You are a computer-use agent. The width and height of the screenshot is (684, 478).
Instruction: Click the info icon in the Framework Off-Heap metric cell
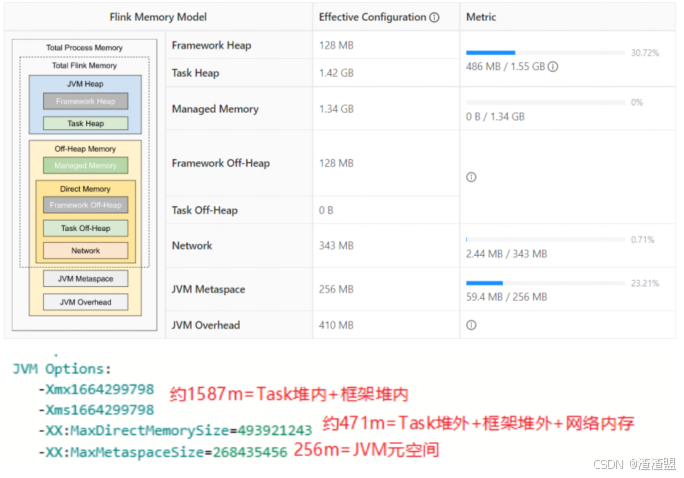tap(471, 177)
